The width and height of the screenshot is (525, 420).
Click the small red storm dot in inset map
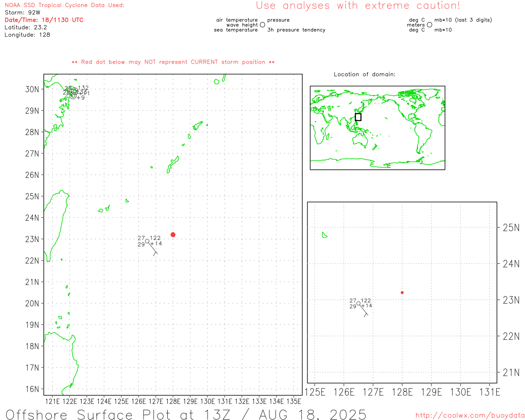coord(402,292)
